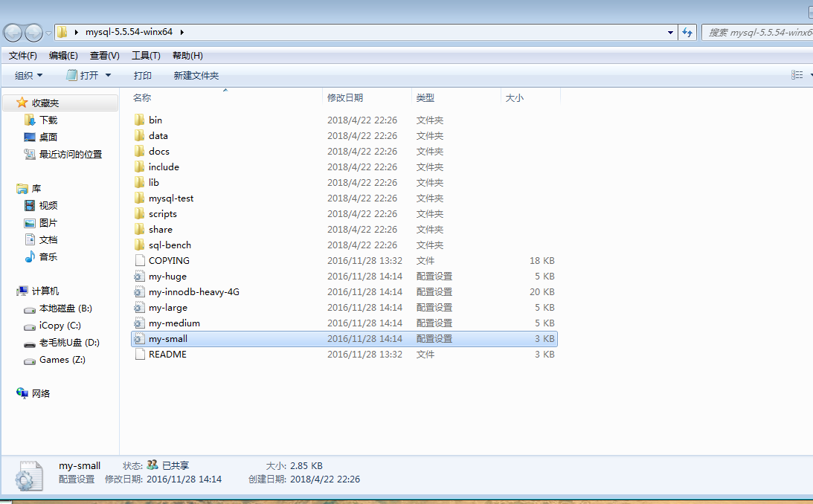This screenshot has height=504, width=813.
Task: Sort by the 类型 column header
Action: 425,97
